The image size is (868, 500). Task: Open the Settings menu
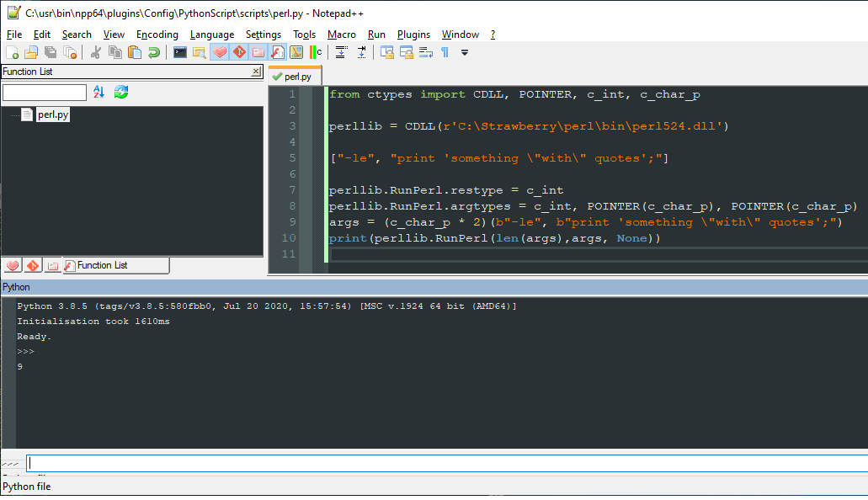[x=264, y=35]
